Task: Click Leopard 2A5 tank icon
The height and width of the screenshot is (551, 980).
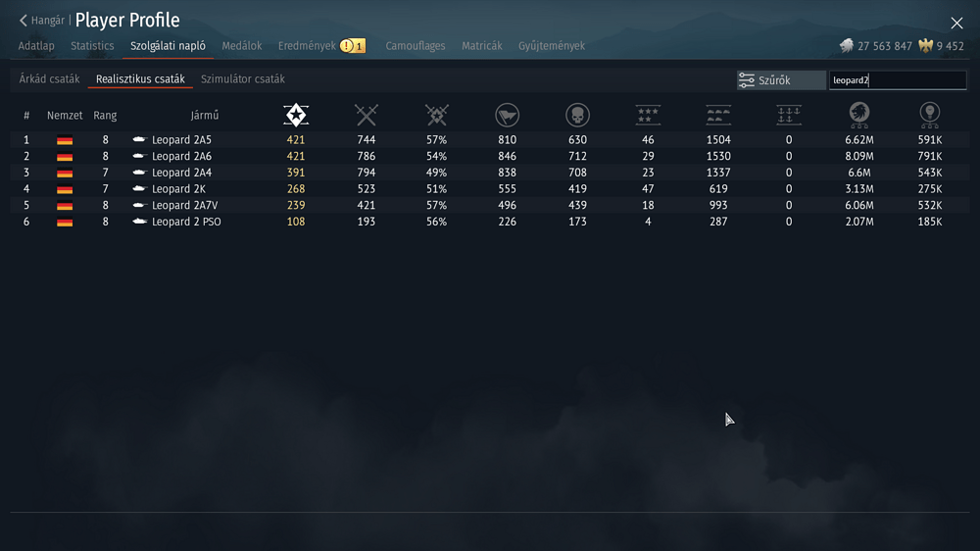Action: pyautogui.click(x=139, y=139)
